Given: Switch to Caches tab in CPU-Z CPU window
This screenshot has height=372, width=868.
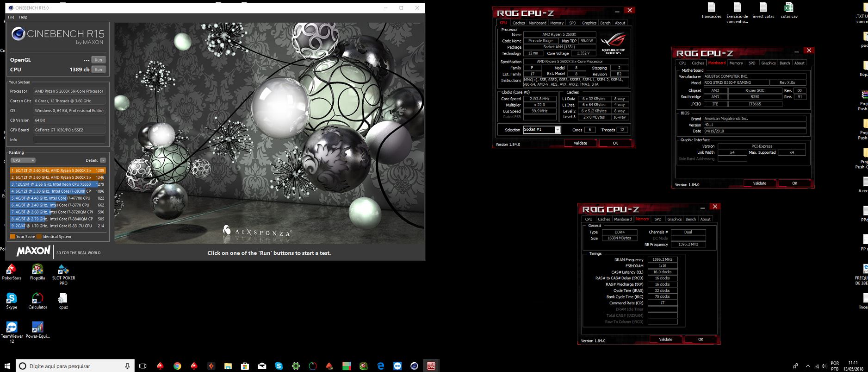Looking at the screenshot, I should (519, 23).
